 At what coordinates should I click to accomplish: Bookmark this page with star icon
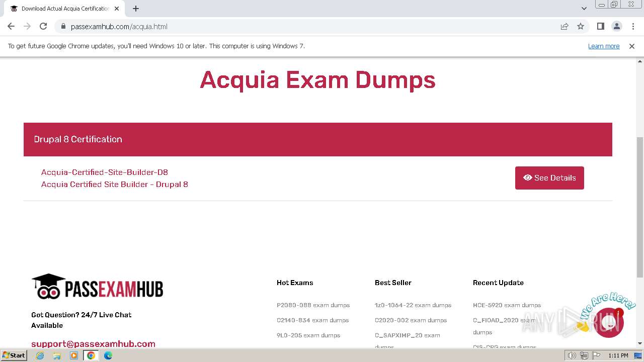point(581,26)
